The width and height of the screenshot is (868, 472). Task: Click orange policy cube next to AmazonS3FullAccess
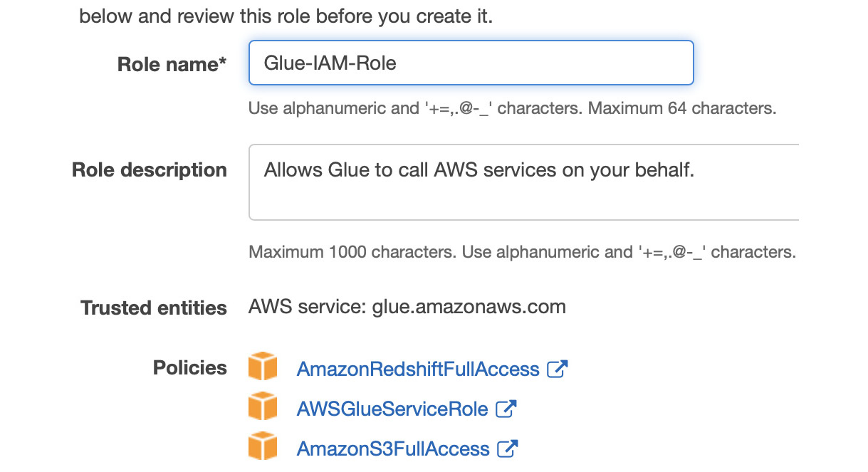point(262,446)
